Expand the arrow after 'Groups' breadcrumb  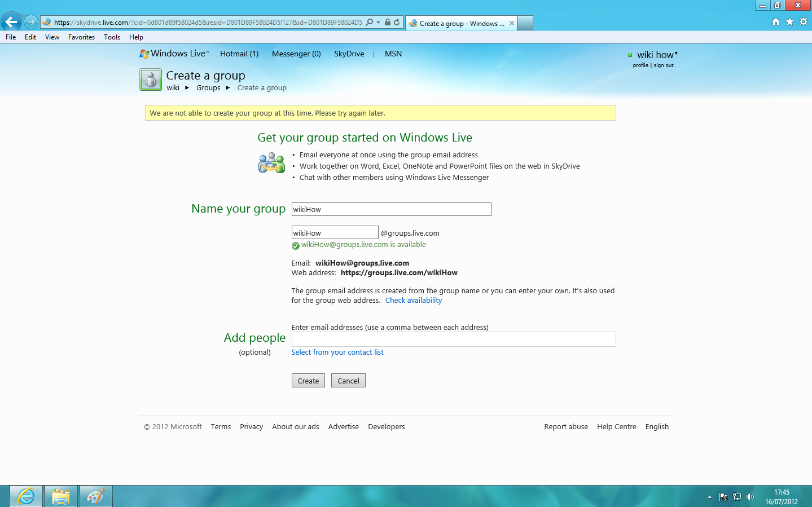point(227,87)
